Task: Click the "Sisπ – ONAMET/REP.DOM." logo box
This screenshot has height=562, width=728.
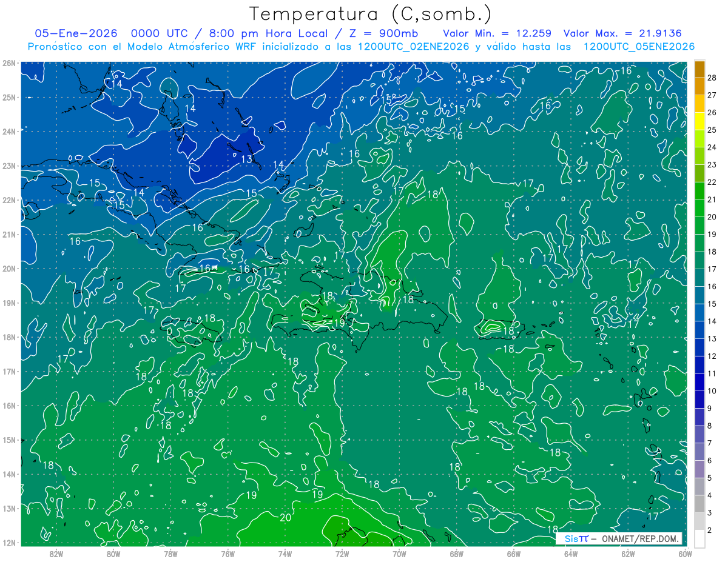Action: pos(619,538)
